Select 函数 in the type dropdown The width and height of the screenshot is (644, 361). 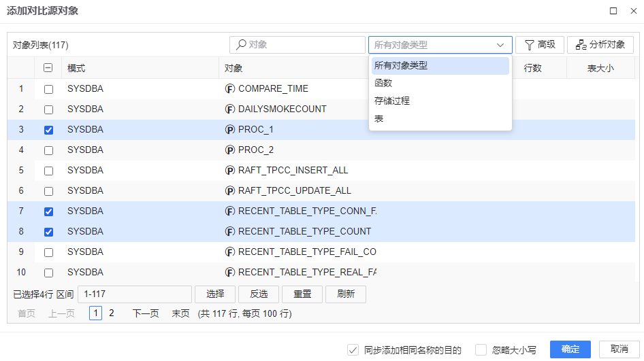[440, 83]
